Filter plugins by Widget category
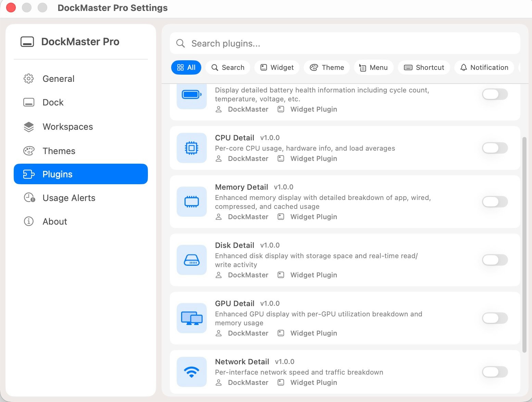 [277, 67]
